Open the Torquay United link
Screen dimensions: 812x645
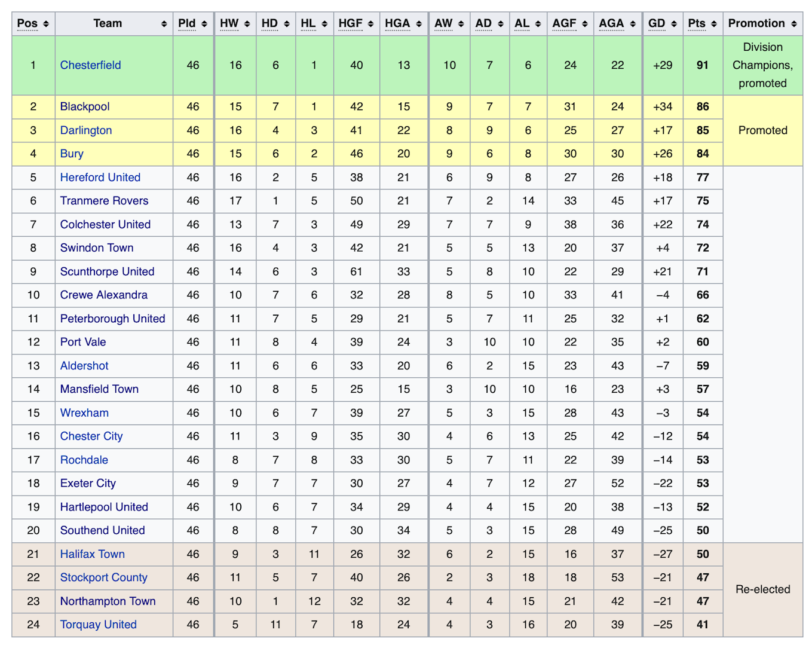[x=98, y=625]
